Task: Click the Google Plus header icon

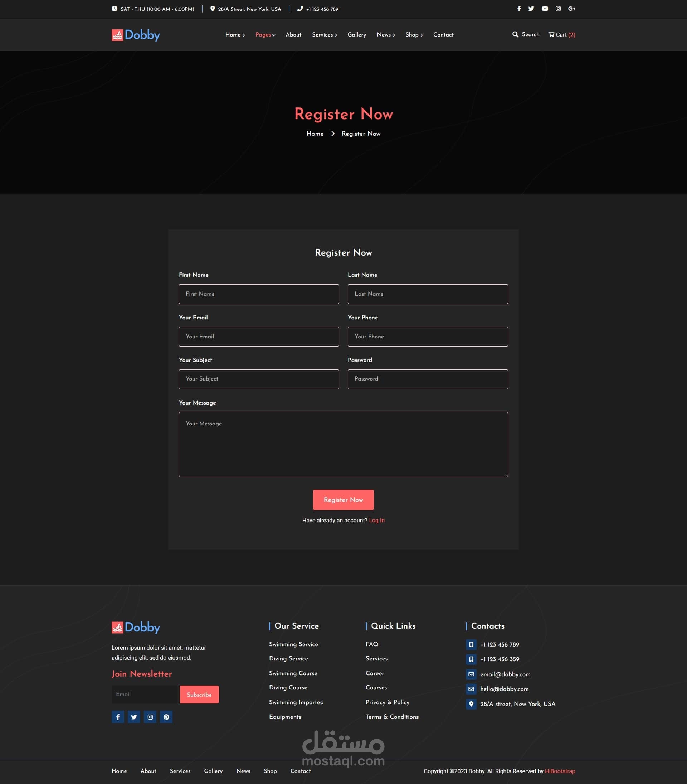Action: tap(571, 9)
